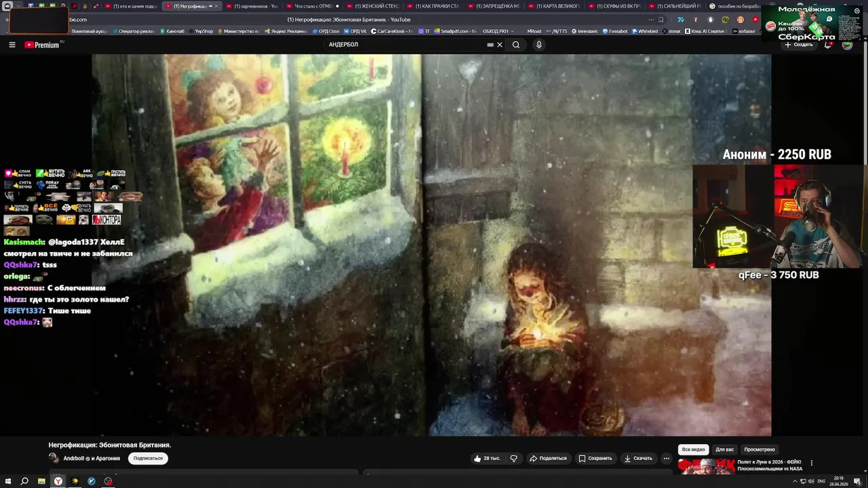Save video to playlist with Сохранить
This screenshot has width=868, height=488.
(x=595, y=458)
